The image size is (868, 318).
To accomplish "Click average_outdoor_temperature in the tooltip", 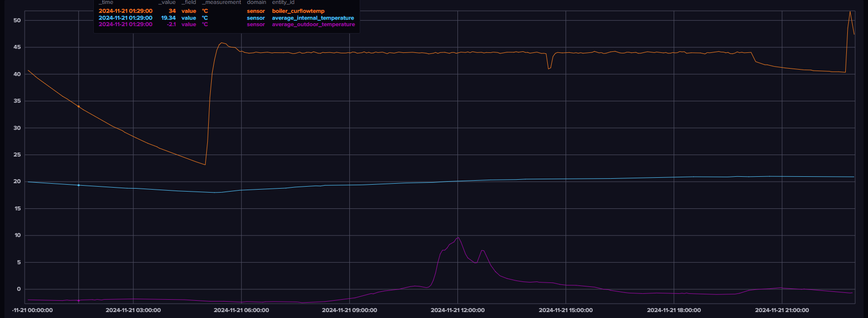I will pyautogui.click(x=313, y=24).
